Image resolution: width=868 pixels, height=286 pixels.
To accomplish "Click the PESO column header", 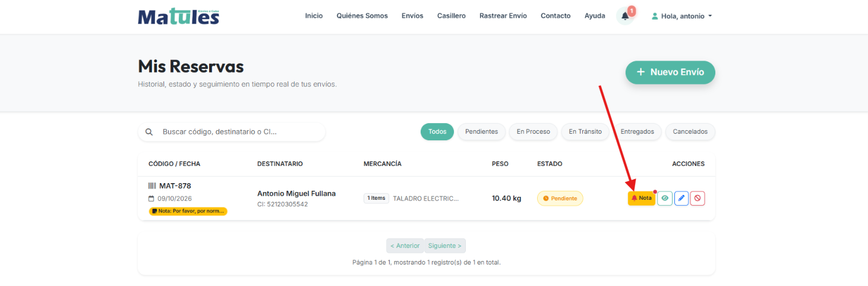I will click(x=500, y=164).
